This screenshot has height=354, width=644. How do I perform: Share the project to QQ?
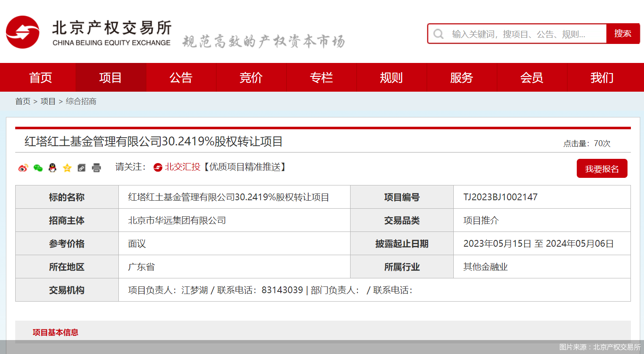52,168
